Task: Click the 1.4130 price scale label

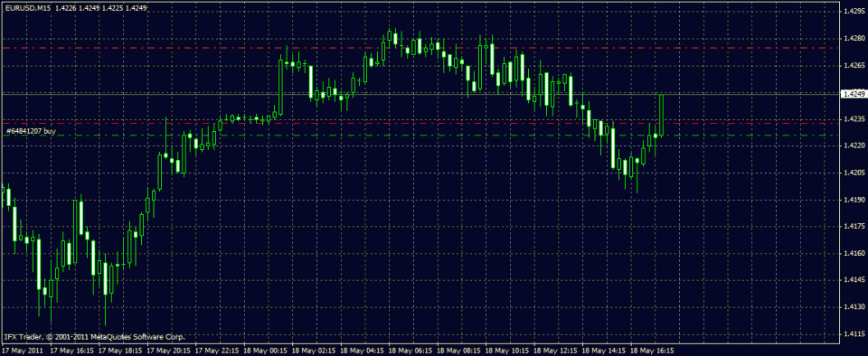Action: pyautogui.click(x=854, y=307)
